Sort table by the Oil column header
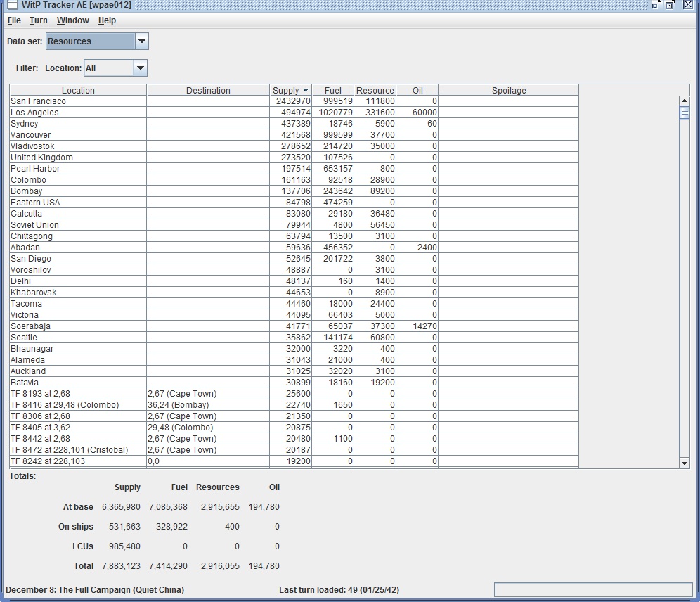The width and height of the screenshot is (700, 602). pyautogui.click(x=417, y=91)
